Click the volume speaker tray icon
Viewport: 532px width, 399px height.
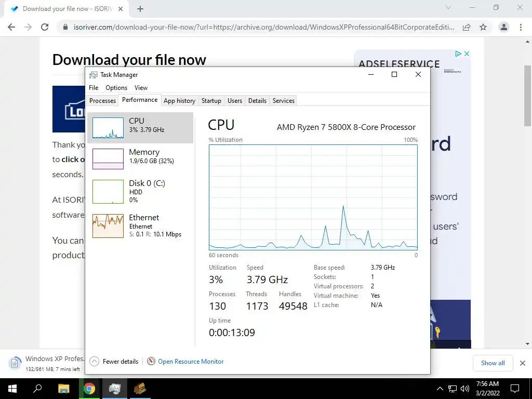(465, 389)
